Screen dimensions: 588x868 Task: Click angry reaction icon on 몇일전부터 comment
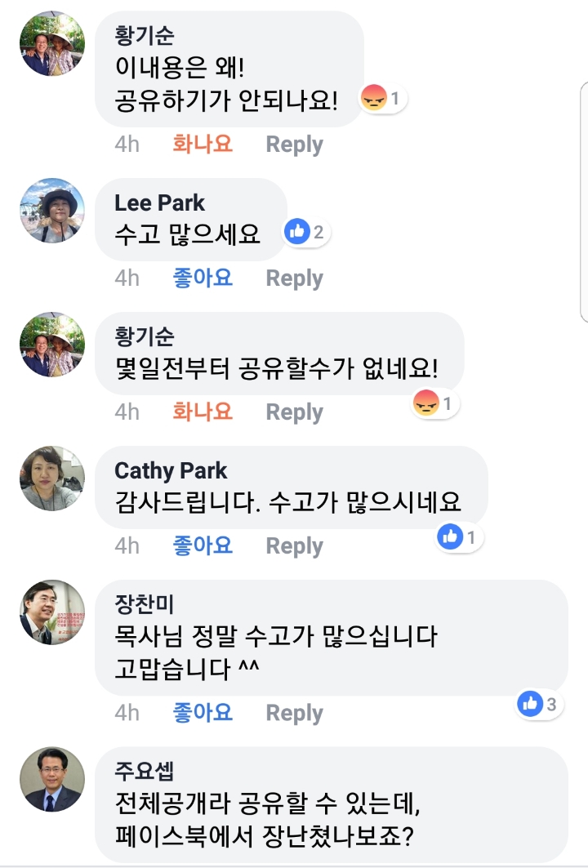click(x=426, y=403)
